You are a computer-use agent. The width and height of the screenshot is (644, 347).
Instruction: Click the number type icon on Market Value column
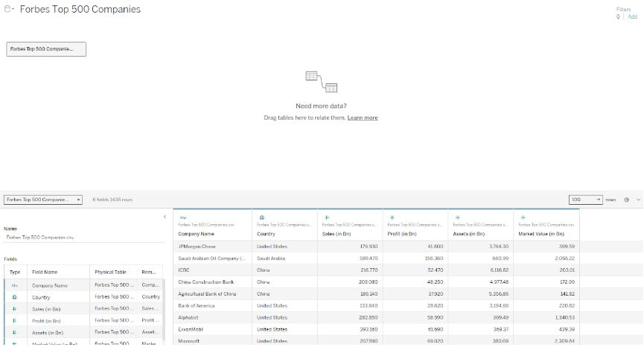click(523, 217)
